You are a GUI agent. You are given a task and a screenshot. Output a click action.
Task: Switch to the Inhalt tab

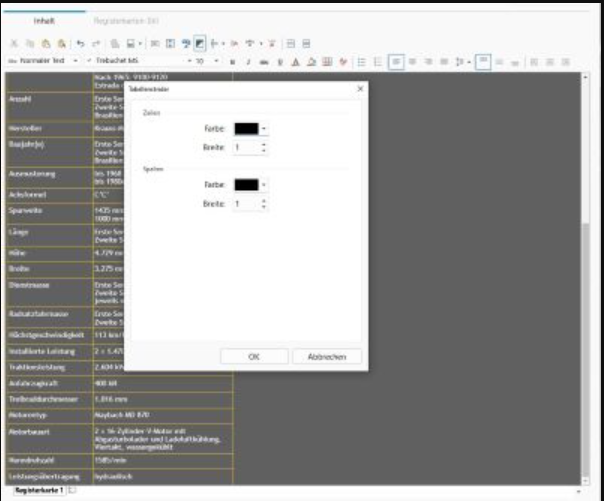[45, 20]
